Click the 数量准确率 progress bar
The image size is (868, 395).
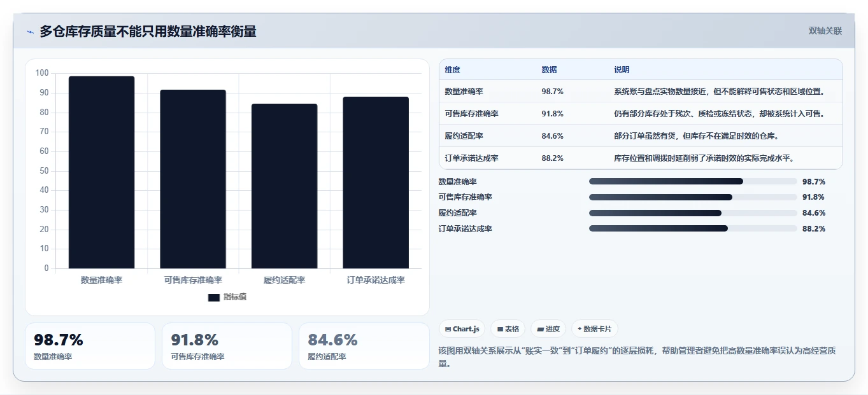point(693,181)
